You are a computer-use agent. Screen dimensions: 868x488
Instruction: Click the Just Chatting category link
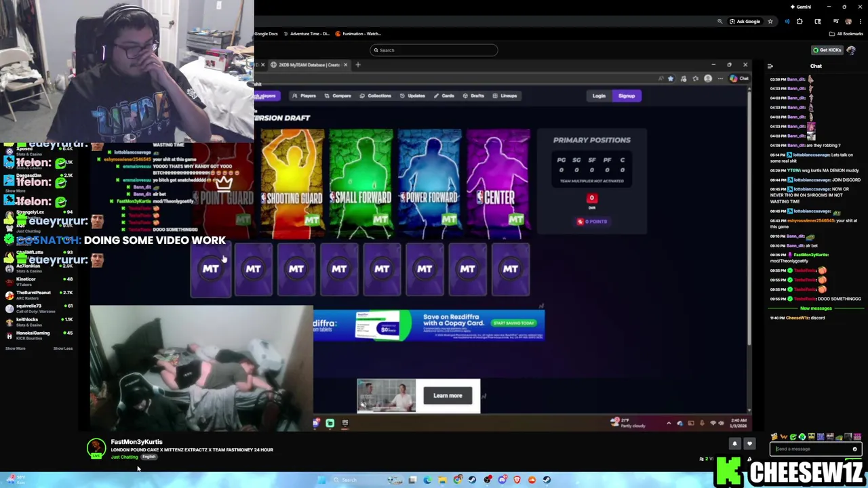coord(124,457)
